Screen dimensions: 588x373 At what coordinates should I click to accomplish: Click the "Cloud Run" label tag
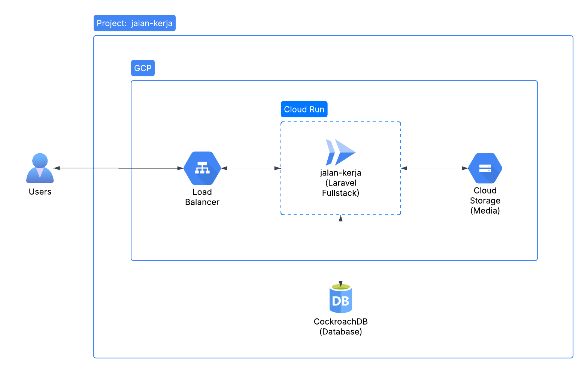(x=304, y=109)
